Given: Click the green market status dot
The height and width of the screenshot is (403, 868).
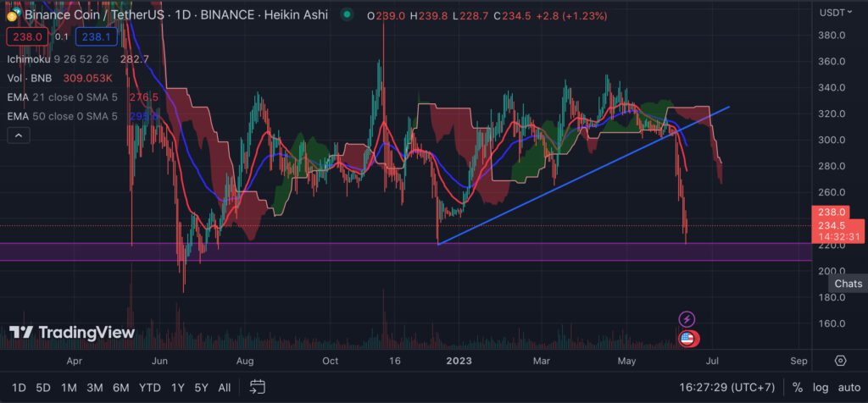Looking at the screenshot, I should click(x=347, y=15).
